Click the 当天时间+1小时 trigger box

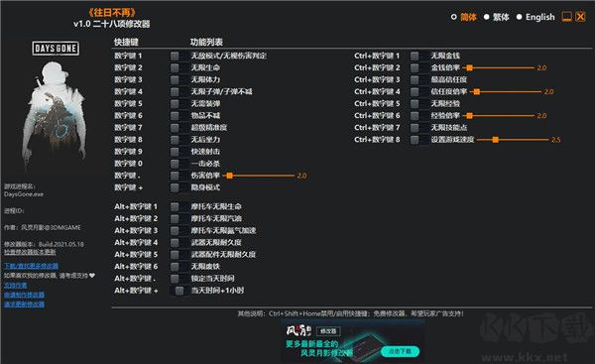point(179,291)
